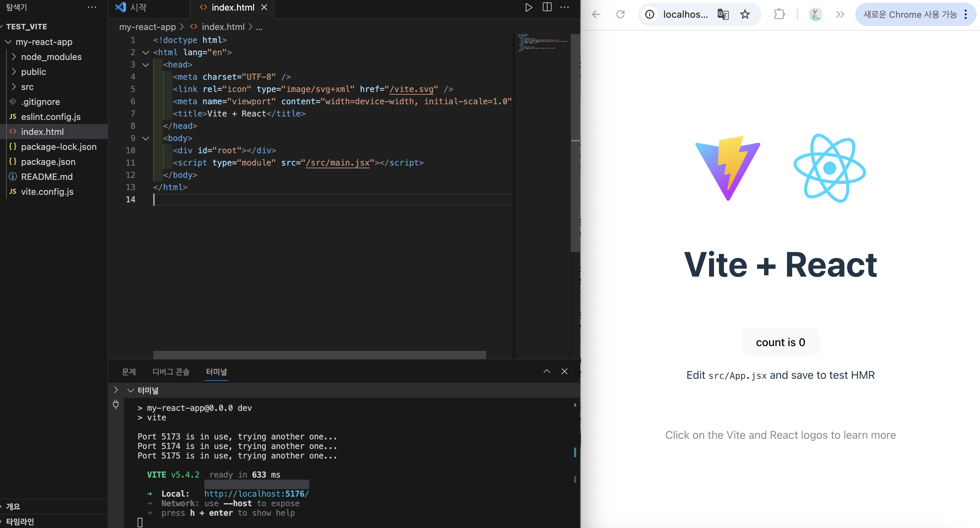
Task: Close the bottom terminal panel
Action: coord(565,371)
